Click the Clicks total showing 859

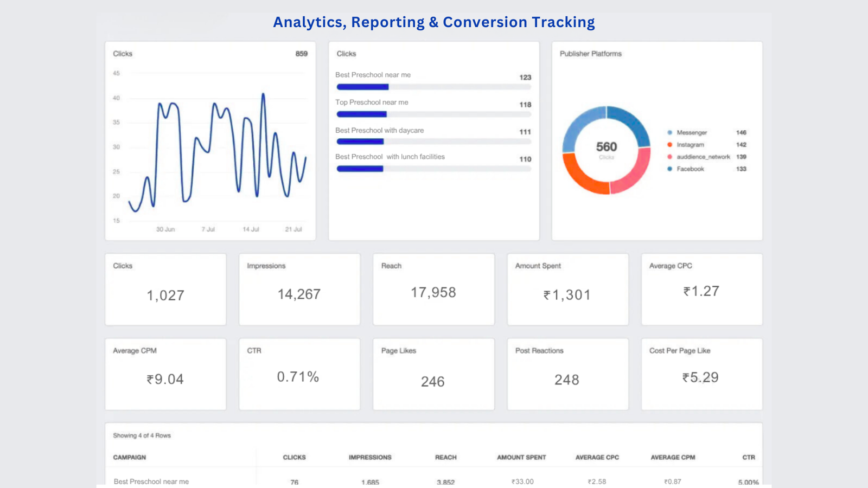point(301,54)
